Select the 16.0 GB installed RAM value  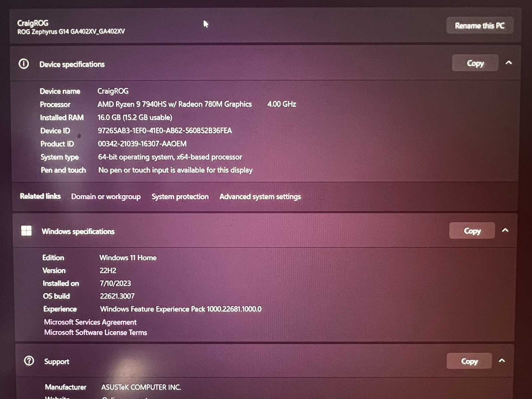click(135, 117)
